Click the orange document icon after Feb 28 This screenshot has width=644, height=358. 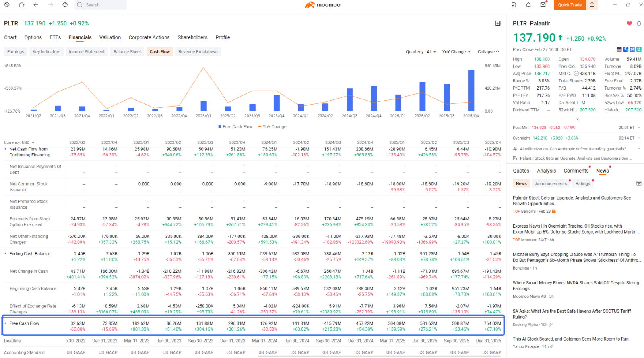[x=554, y=211]
